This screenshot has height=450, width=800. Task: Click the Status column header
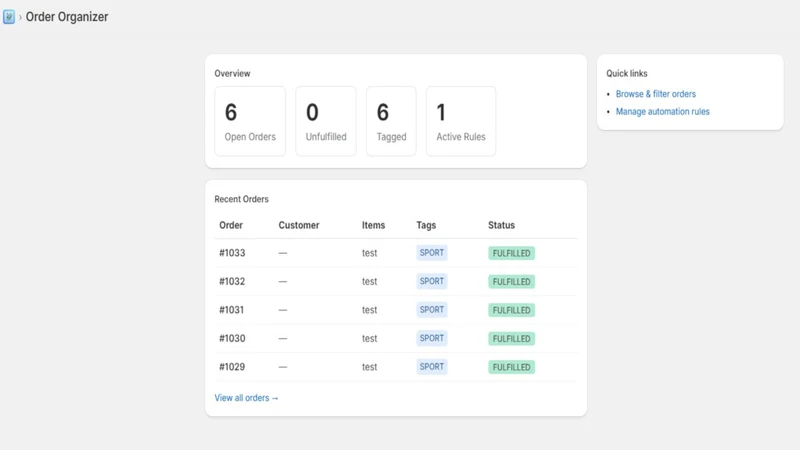[502, 225]
